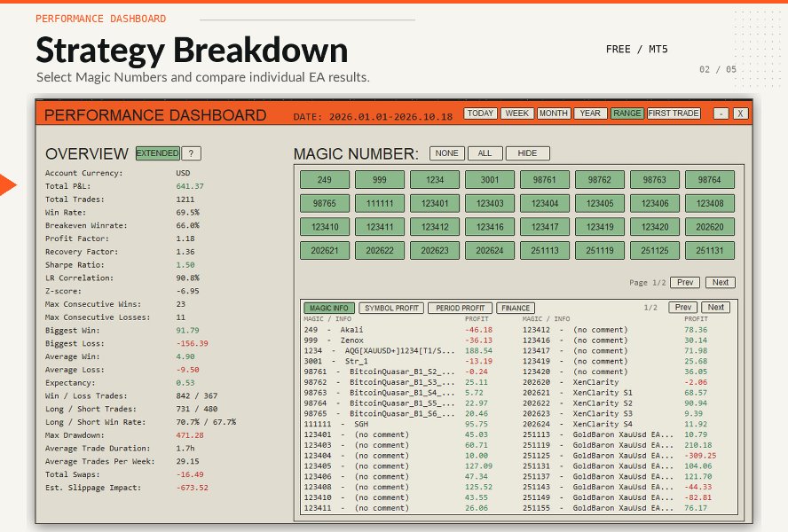Toggle the RANGE date filter

point(627,113)
